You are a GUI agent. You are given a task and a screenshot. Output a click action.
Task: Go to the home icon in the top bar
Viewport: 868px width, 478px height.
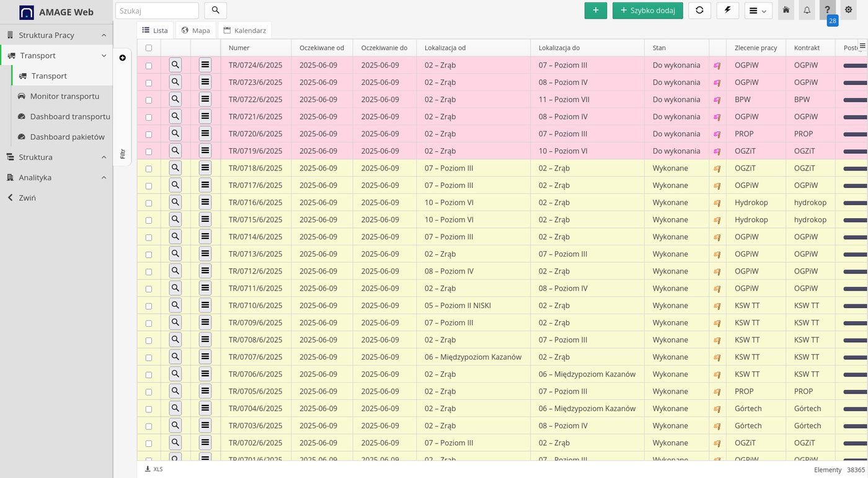coord(786,10)
